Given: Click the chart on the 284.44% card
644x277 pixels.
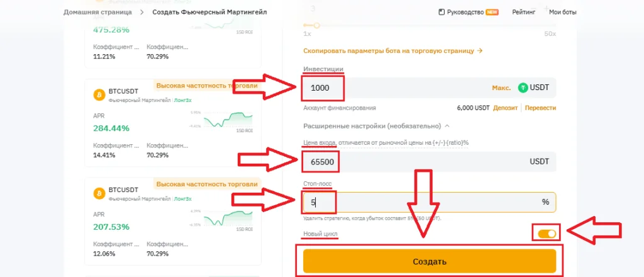Looking at the screenshot, I should pyautogui.click(x=229, y=120).
